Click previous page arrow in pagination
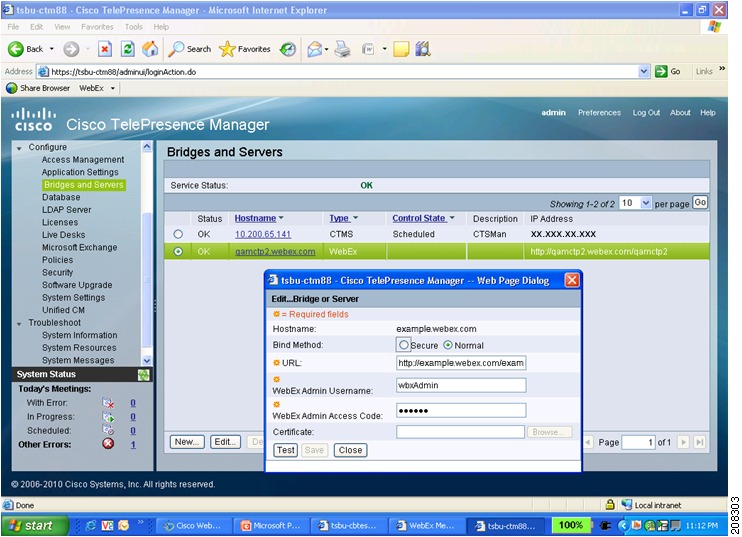This screenshot has width=742, height=537. tap(588, 442)
